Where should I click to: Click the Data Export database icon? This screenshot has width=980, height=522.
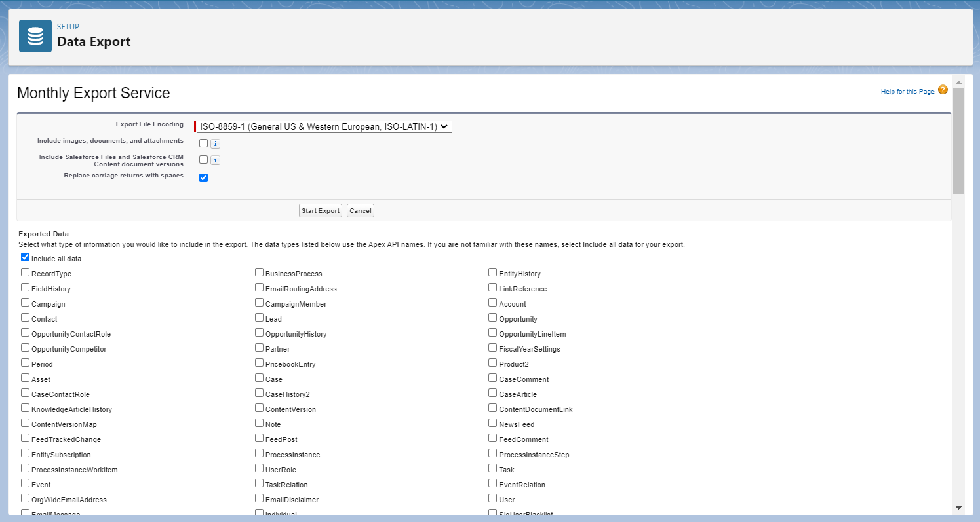(35, 36)
